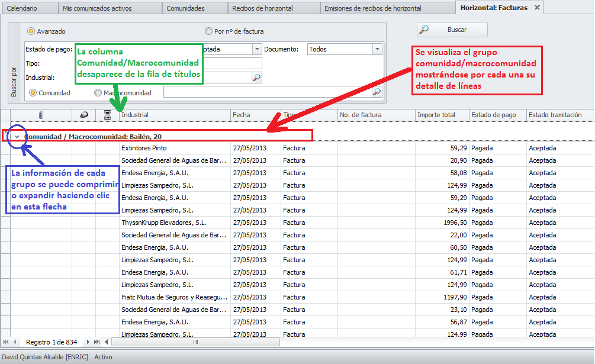Click the paperclip attachment column header
The height and width of the screenshot is (364, 595).
click(41, 115)
